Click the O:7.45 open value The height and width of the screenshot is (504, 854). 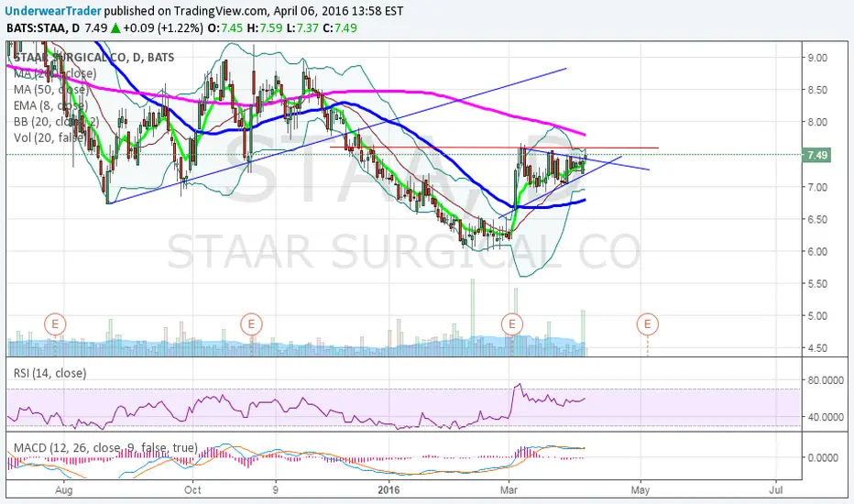[x=225, y=27]
